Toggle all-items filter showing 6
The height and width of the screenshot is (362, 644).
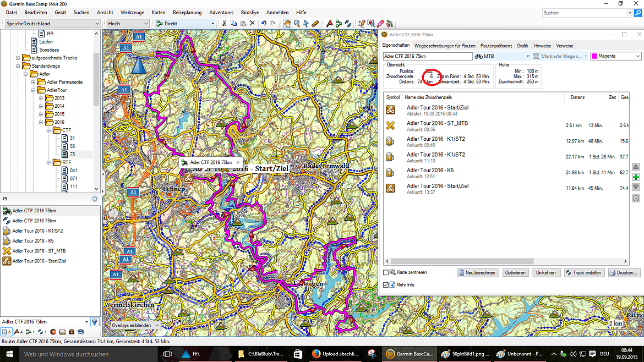point(6,332)
